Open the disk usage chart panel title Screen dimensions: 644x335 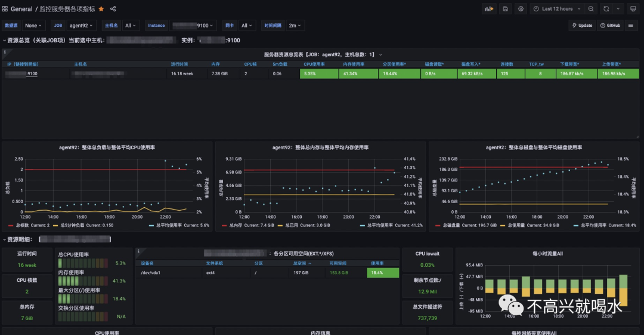pyautogui.click(x=534, y=147)
